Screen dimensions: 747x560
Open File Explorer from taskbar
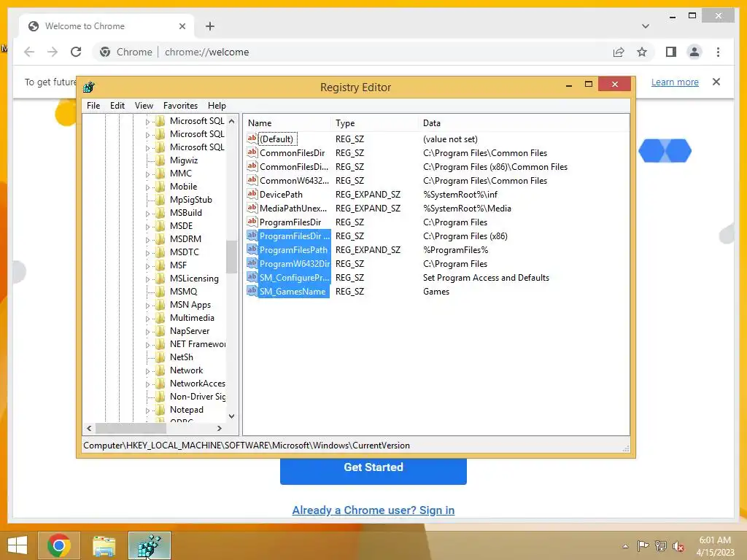pyautogui.click(x=104, y=545)
